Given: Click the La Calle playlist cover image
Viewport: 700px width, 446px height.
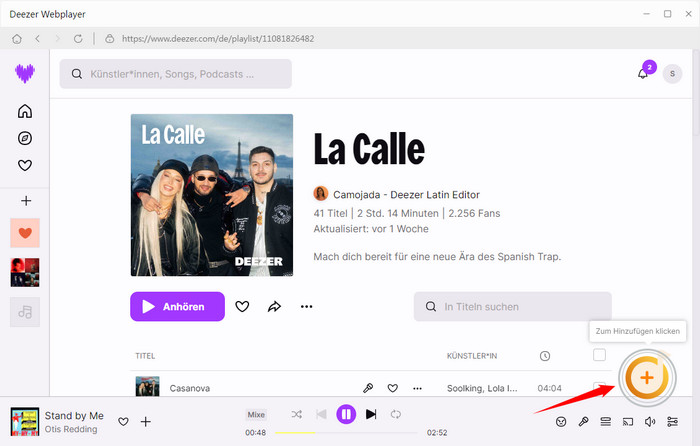Looking at the screenshot, I should pos(212,195).
